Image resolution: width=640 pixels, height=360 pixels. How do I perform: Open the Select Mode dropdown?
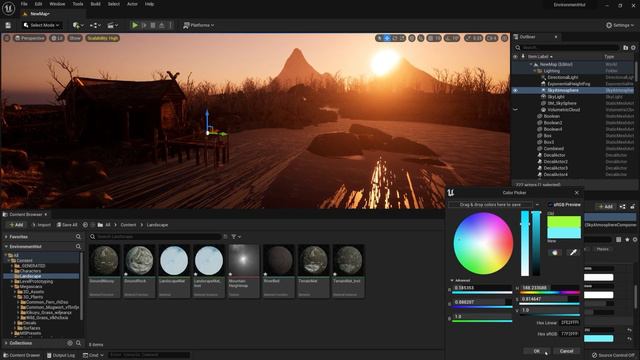coord(41,25)
